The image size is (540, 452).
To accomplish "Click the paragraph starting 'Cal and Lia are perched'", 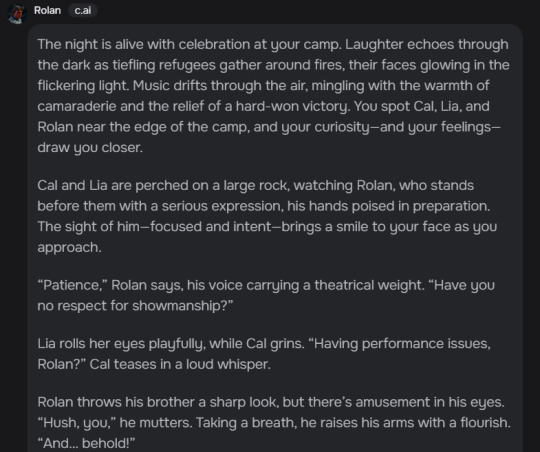I will click(x=267, y=216).
